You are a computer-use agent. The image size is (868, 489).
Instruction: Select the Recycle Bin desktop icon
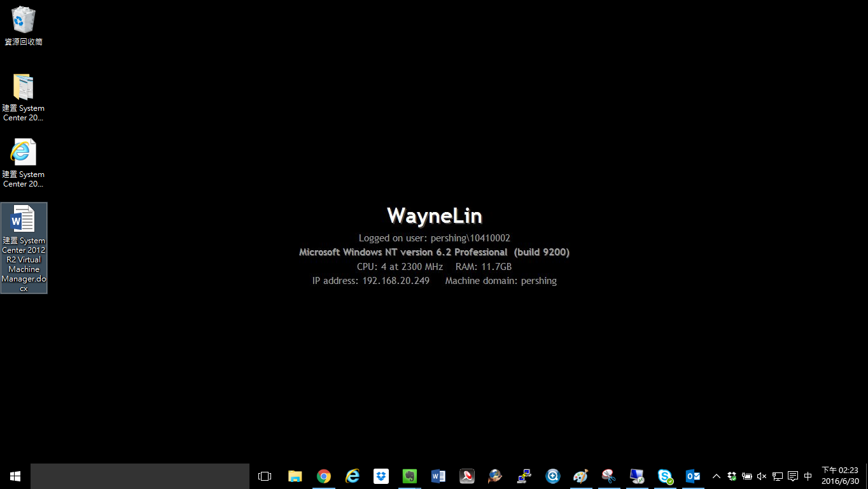point(23,25)
